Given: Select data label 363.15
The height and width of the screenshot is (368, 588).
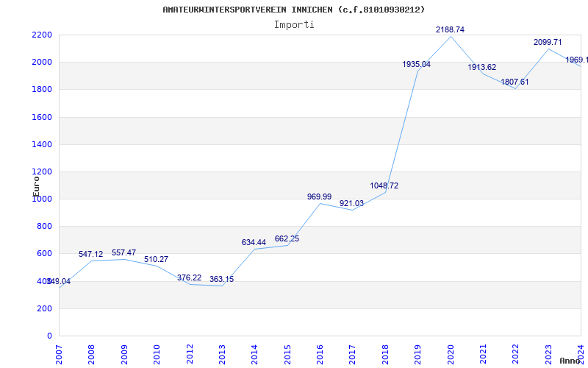Looking at the screenshot, I should (222, 280).
